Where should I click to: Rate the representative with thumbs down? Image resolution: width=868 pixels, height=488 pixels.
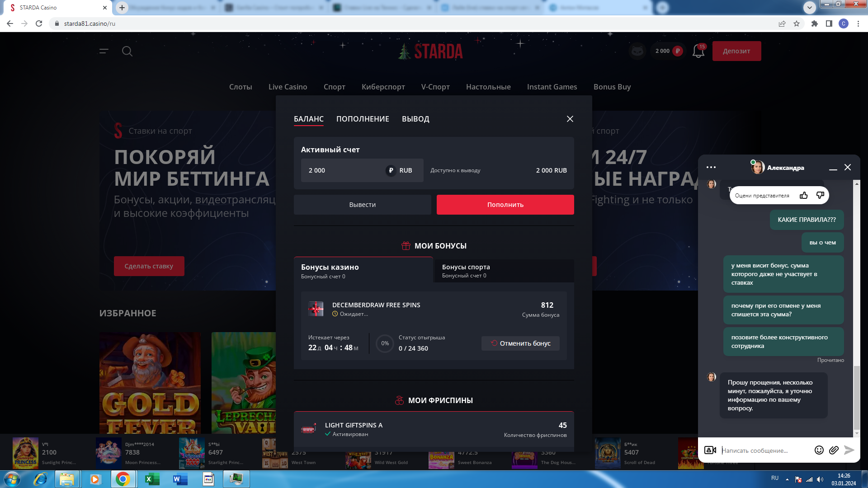point(820,195)
